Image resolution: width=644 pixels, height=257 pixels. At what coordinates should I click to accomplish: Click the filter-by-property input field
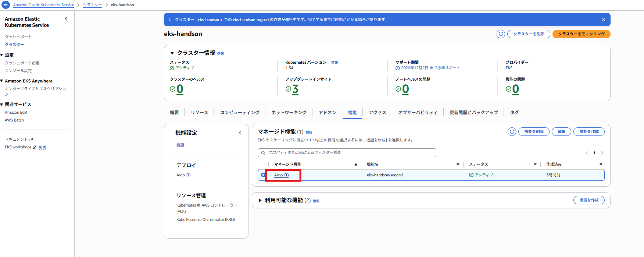(347, 153)
